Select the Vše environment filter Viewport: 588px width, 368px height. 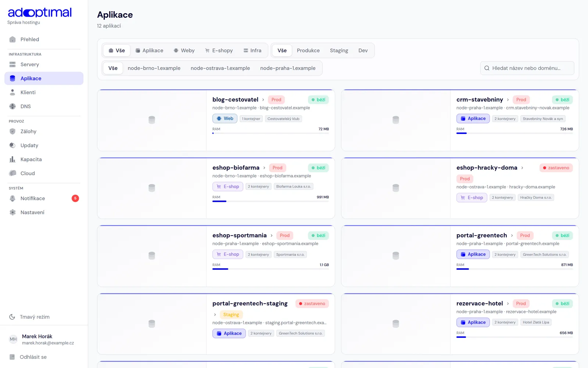(x=282, y=50)
